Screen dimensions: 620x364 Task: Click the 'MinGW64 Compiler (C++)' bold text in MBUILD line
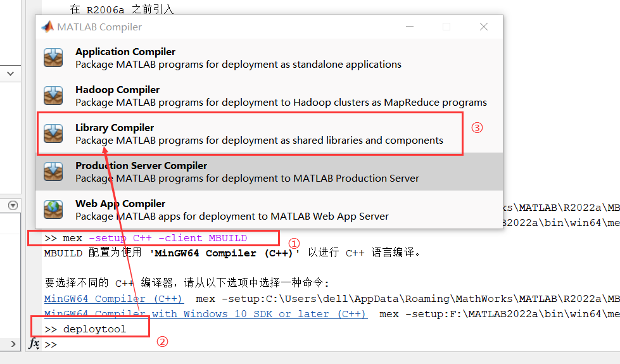pos(225,253)
